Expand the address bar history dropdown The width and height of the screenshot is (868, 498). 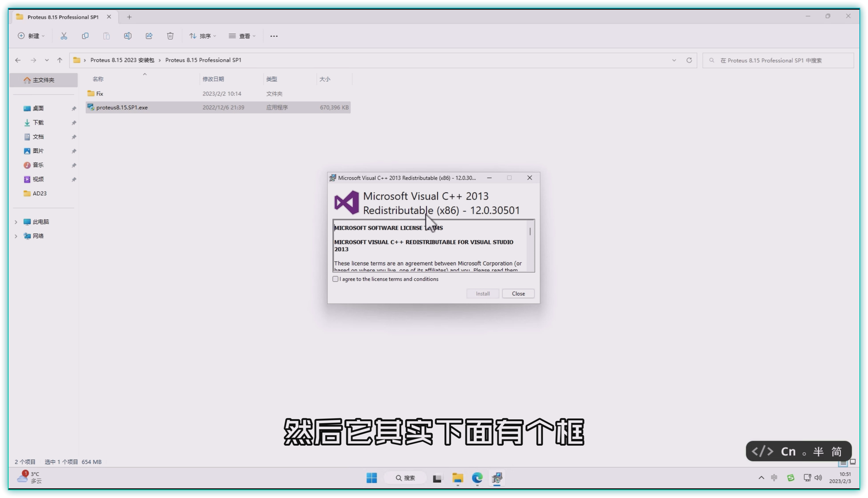coord(674,60)
